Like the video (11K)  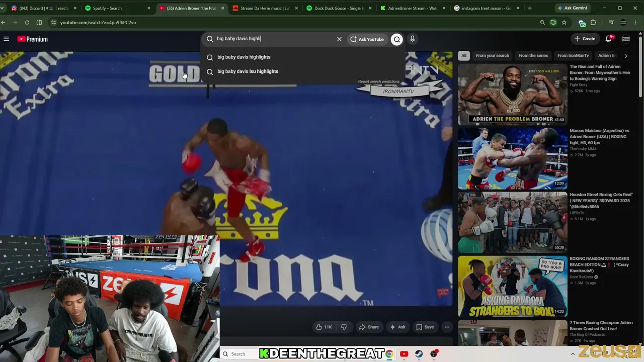[x=324, y=327]
